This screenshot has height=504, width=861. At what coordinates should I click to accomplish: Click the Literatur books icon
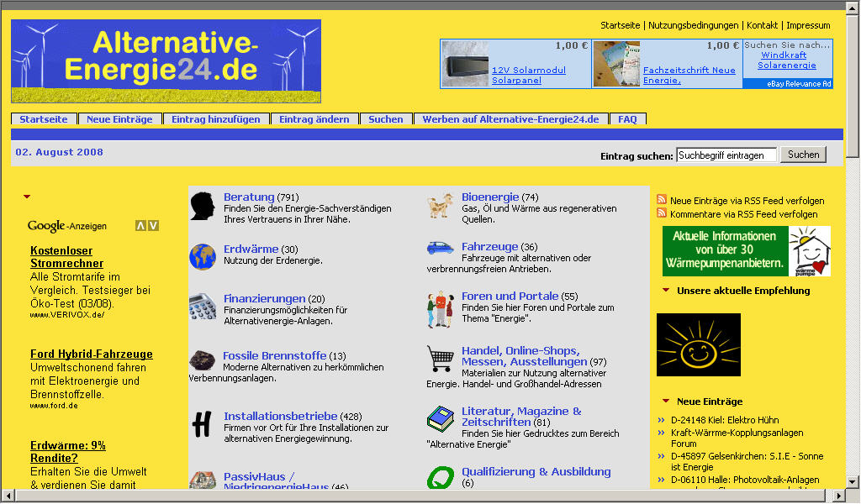440,418
